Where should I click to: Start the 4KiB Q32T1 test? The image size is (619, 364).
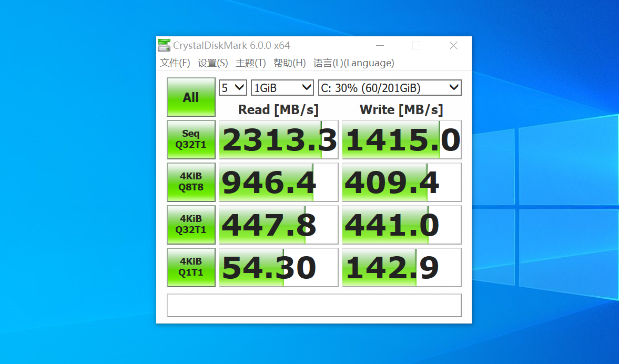(x=191, y=225)
